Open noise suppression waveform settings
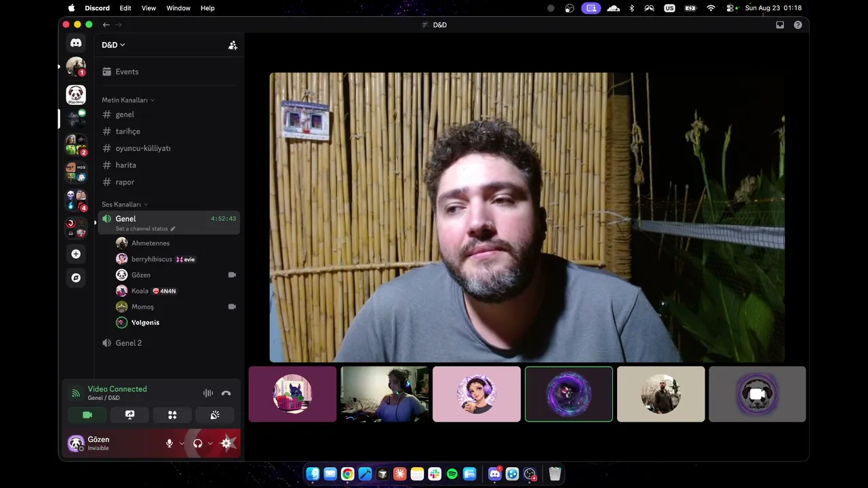Screen dimensions: 868x488 208,393
